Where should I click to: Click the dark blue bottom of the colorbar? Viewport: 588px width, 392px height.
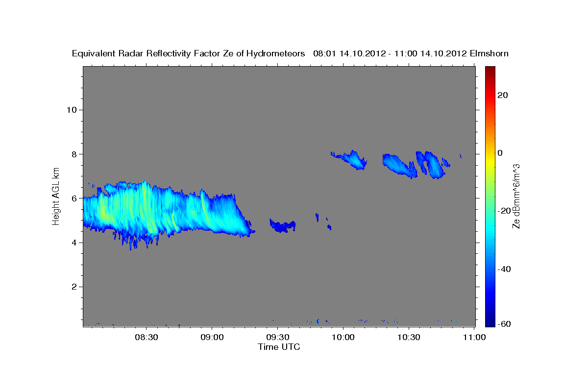490,321
